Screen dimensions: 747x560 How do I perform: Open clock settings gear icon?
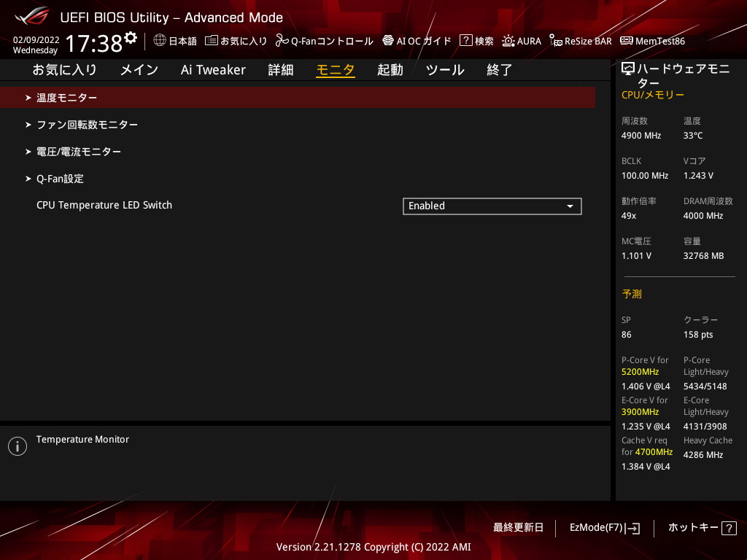pos(131,38)
